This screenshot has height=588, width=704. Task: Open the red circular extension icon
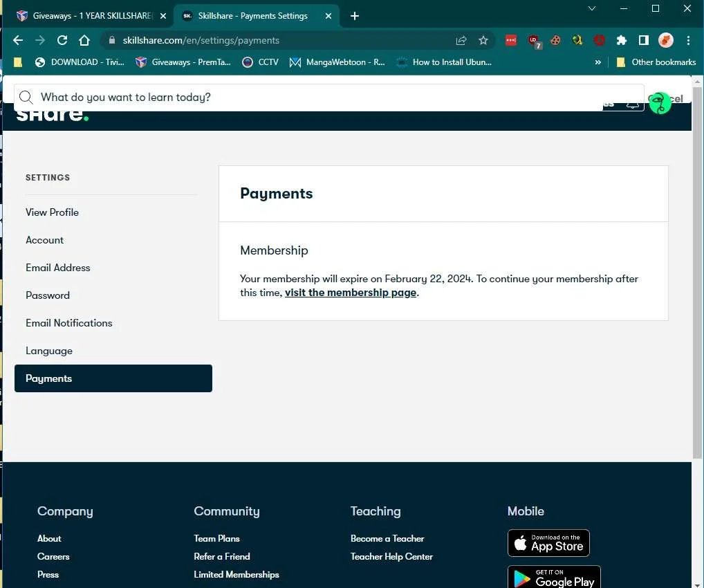pyautogui.click(x=599, y=40)
